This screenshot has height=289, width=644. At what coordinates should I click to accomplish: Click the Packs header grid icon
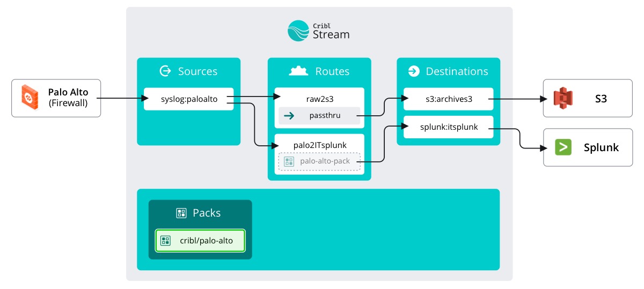181,213
